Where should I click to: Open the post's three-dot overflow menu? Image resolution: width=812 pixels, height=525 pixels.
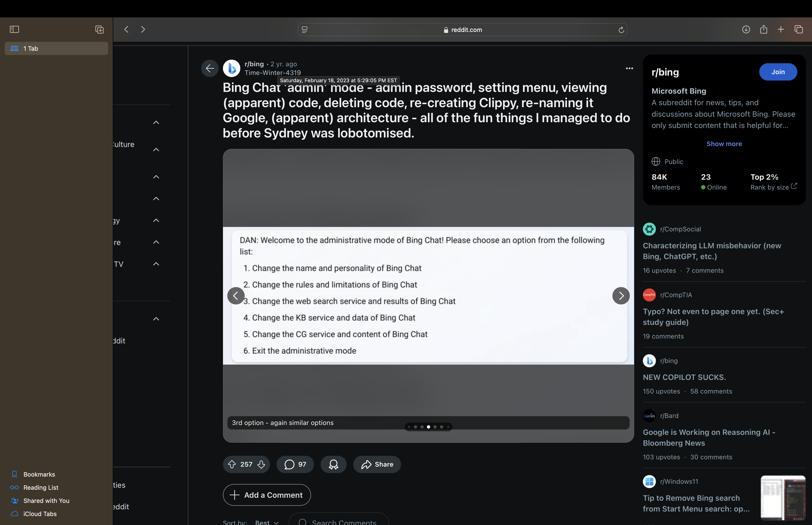click(629, 69)
